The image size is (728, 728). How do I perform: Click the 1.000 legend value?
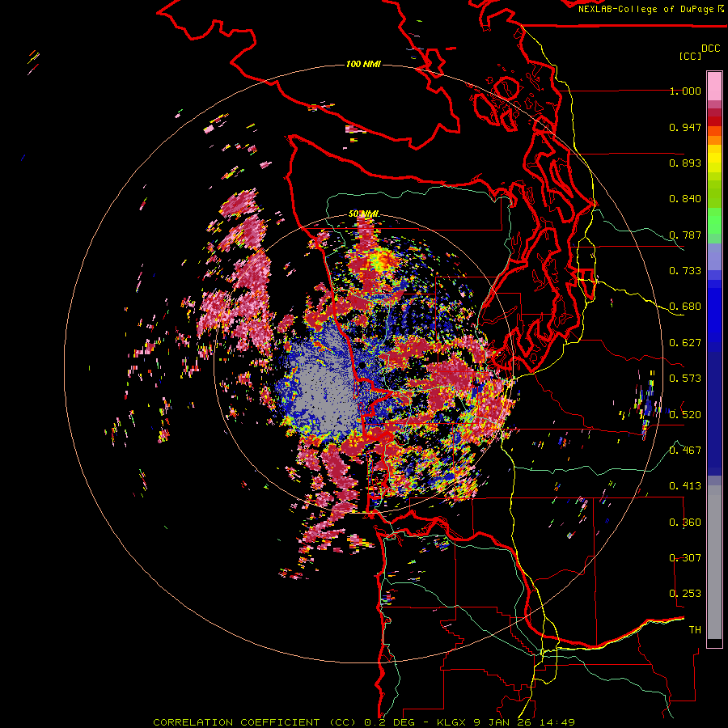pos(685,91)
